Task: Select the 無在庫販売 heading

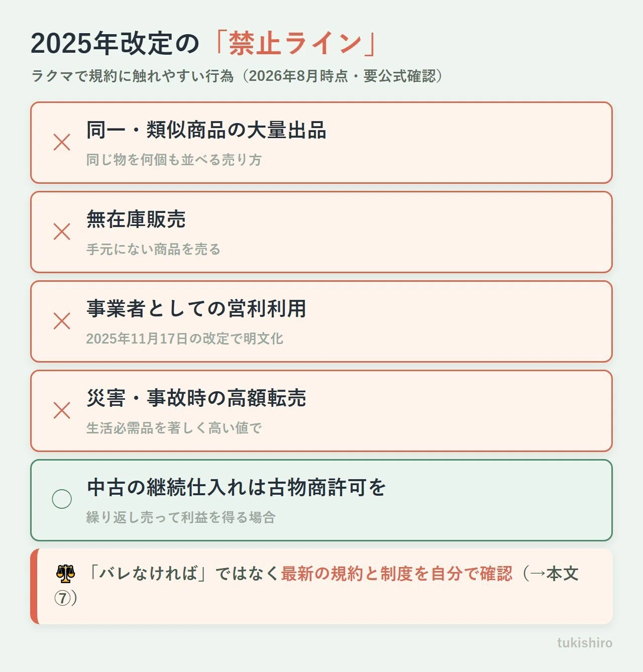Action: 136,219
